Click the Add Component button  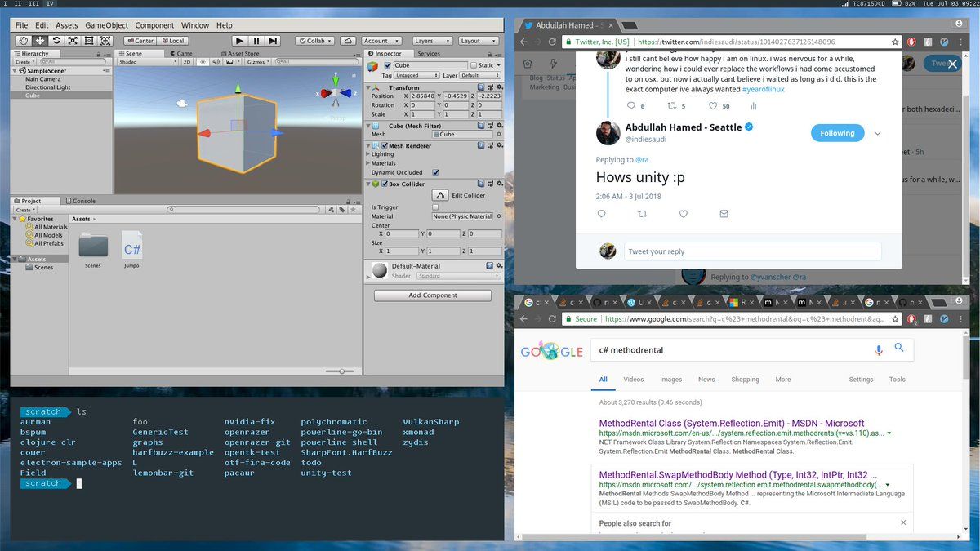click(x=433, y=295)
